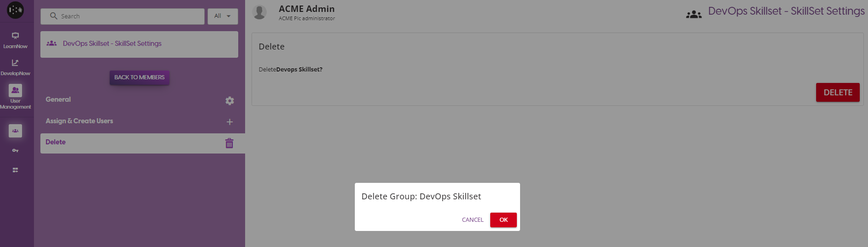Screen dimensions: 868x247
Task: Open the All filter dropdown
Action: click(x=223, y=16)
